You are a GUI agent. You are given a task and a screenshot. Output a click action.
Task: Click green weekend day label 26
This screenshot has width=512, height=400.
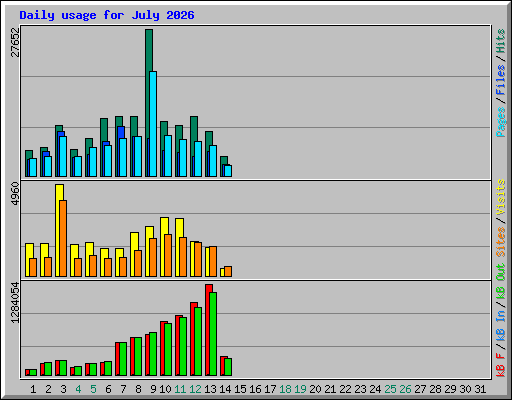coord(405,389)
